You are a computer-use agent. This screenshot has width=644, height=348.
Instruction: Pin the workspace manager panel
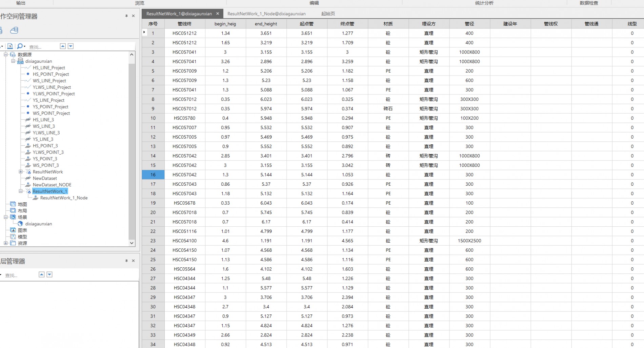click(x=126, y=16)
